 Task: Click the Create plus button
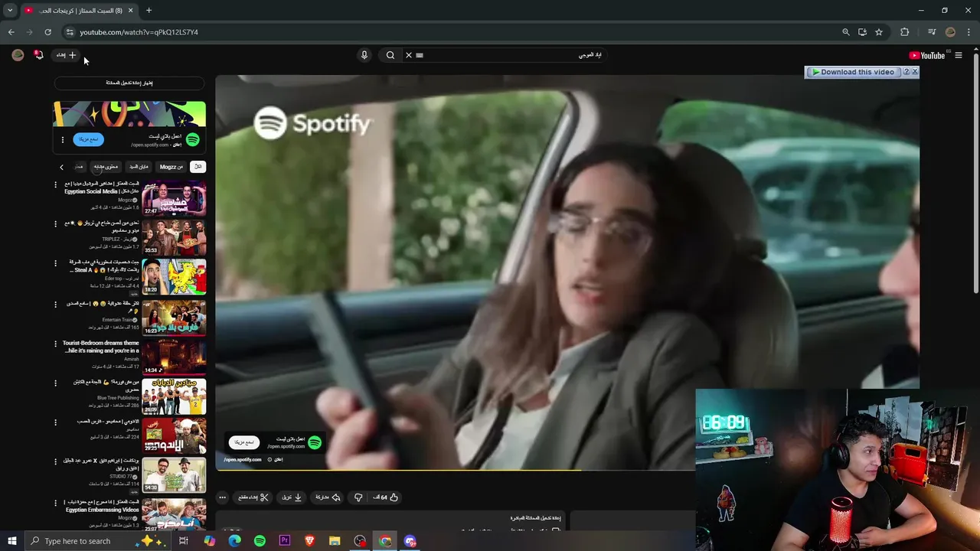pos(67,55)
